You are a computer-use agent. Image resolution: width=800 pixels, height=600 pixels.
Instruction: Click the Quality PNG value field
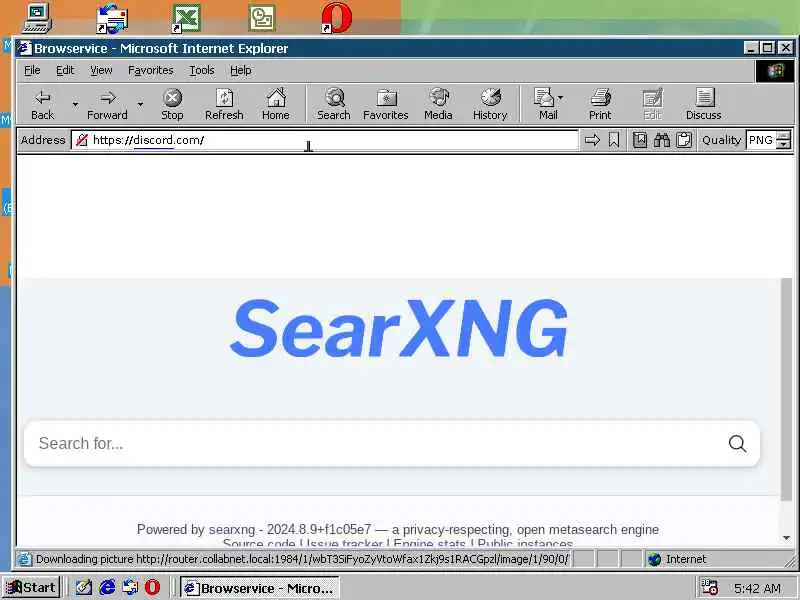761,140
